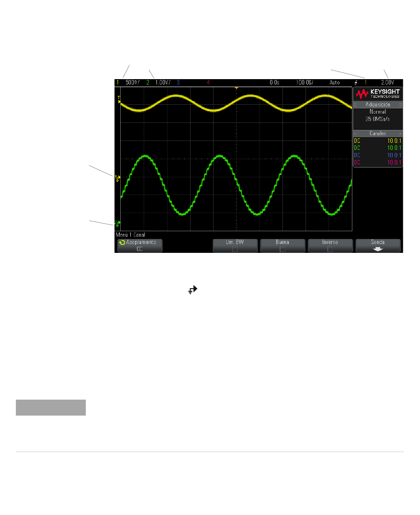Click the blue DC coupling label
This screenshot has width=420, height=515.
[357, 155]
